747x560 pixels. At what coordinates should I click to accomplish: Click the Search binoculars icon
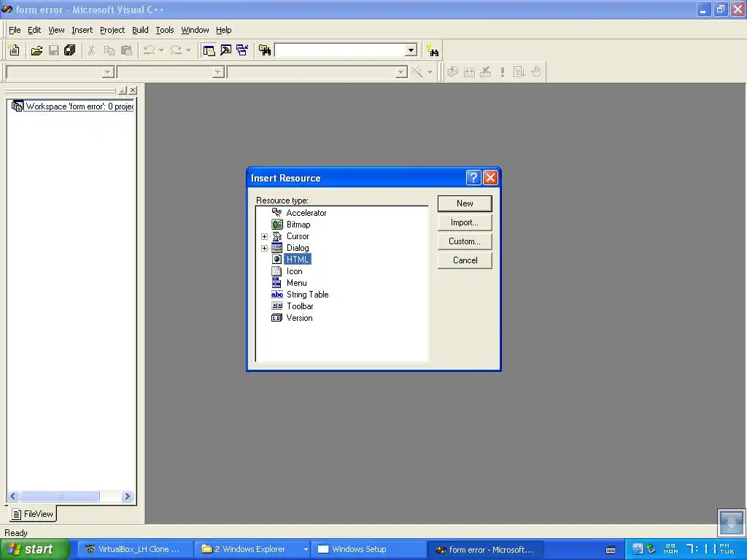433,50
